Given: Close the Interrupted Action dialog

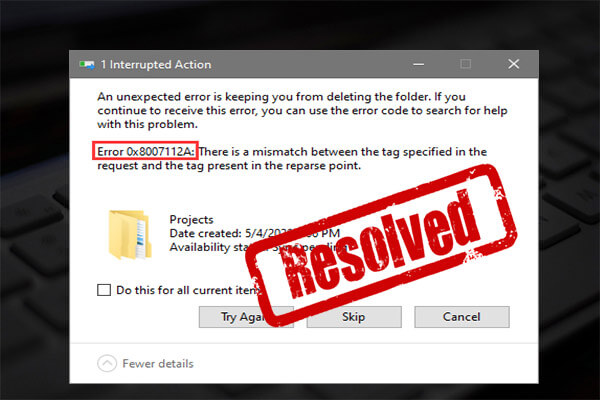Looking at the screenshot, I should [514, 64].
